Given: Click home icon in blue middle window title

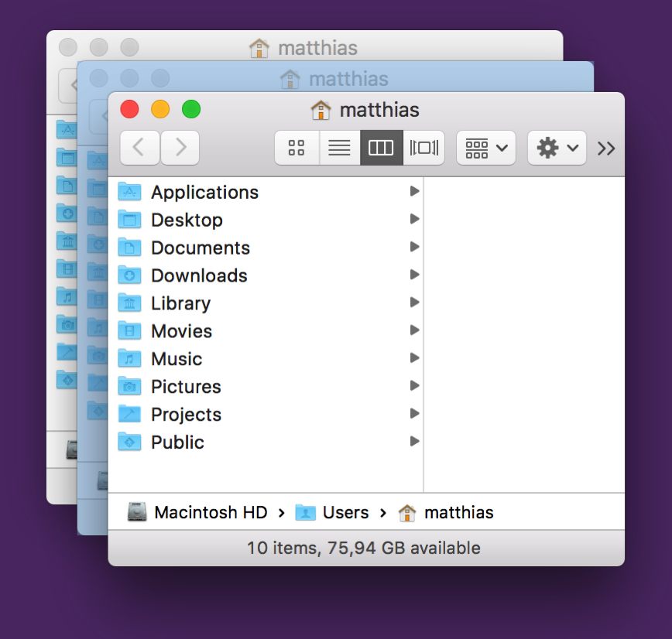Looking at the screenshot, I should [x=290, y=79].
